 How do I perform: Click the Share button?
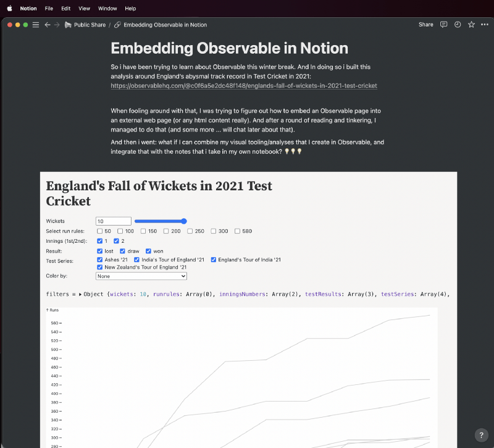(425, 25)
